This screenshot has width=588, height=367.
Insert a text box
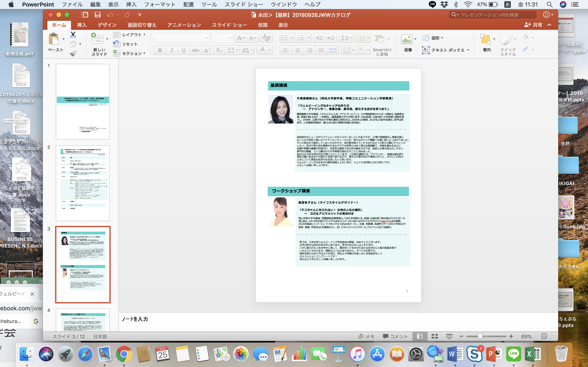(x=445, y=50)
